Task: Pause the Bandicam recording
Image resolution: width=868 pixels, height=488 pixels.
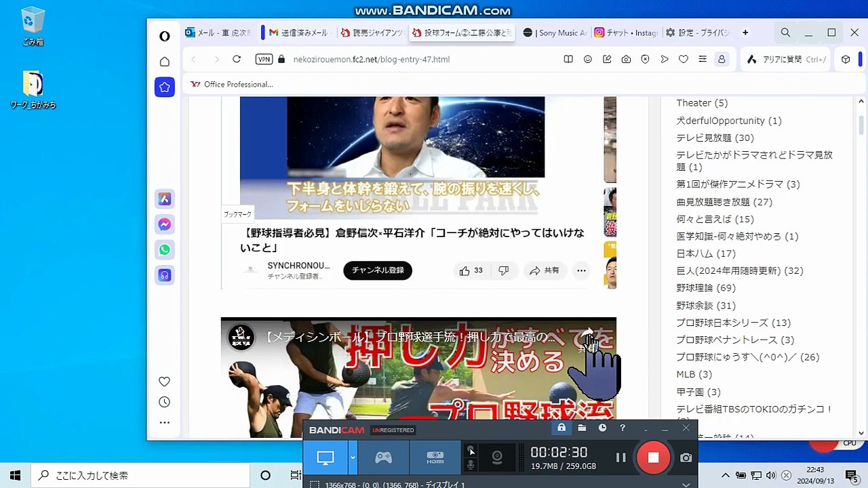Action: tap(620, 457)
